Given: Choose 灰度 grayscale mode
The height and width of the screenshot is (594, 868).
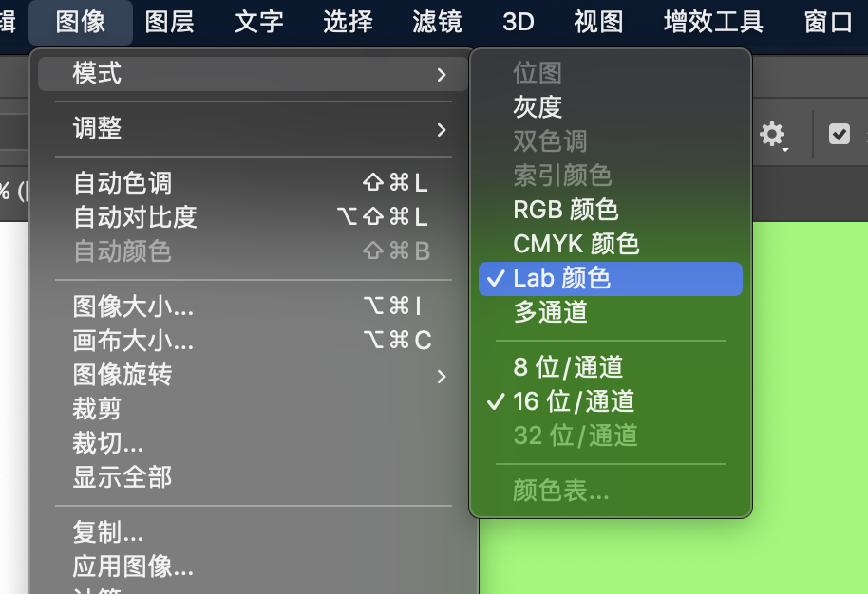Looking at the screenshot, I should (x=538, y=107).
